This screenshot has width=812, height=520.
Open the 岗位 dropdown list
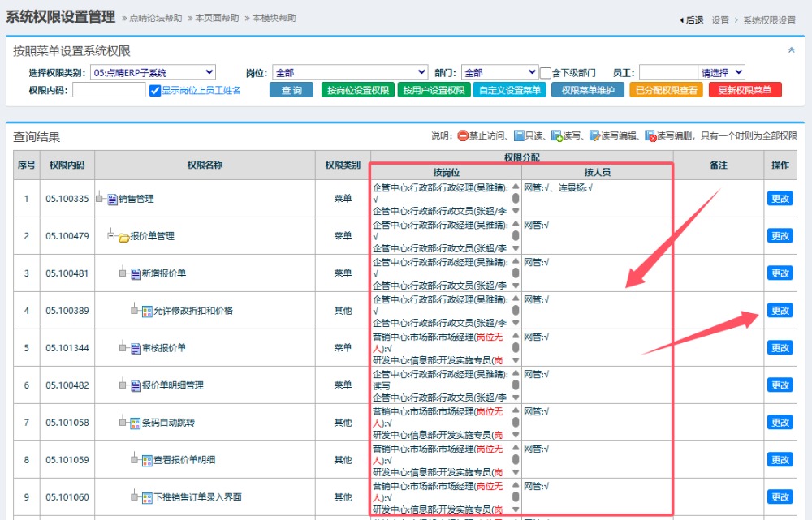[x=349, y=72]
